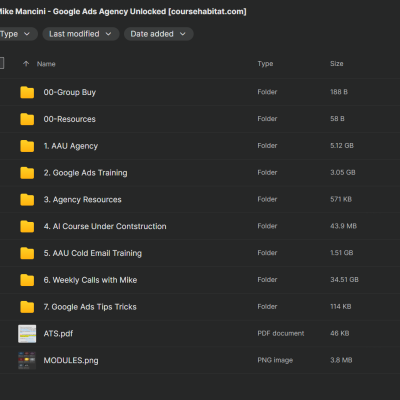Open the Last modified filter dropdown
Image resolution: width=400 pixels, height=400 pixels.
81,34
